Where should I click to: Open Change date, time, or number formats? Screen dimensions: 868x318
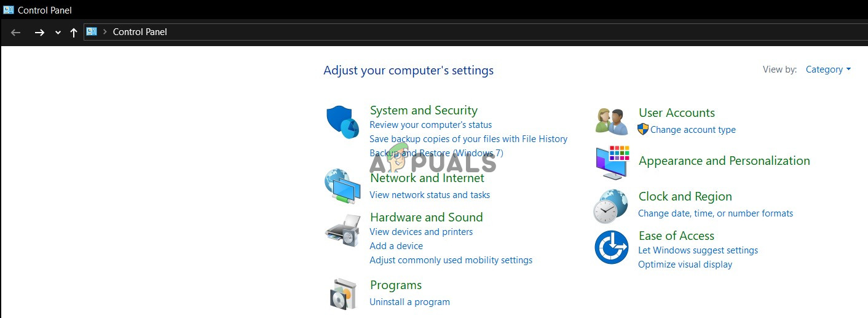pos(716,213)
